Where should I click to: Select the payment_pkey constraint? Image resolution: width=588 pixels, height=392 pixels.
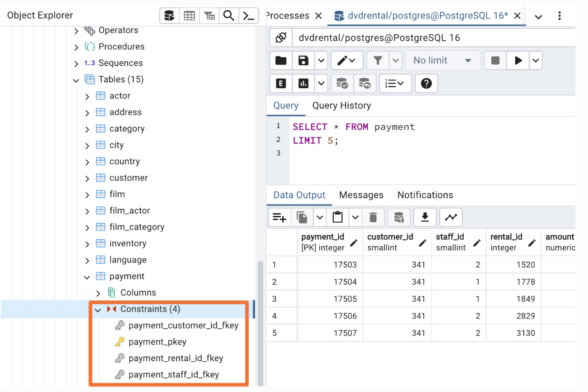pyautogui.click(x=157, y=342)
